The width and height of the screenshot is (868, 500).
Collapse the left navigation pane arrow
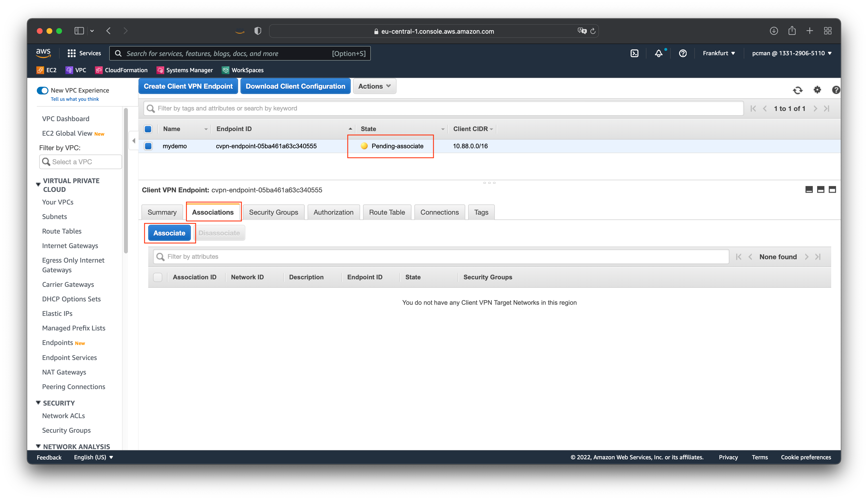(133, 141)
